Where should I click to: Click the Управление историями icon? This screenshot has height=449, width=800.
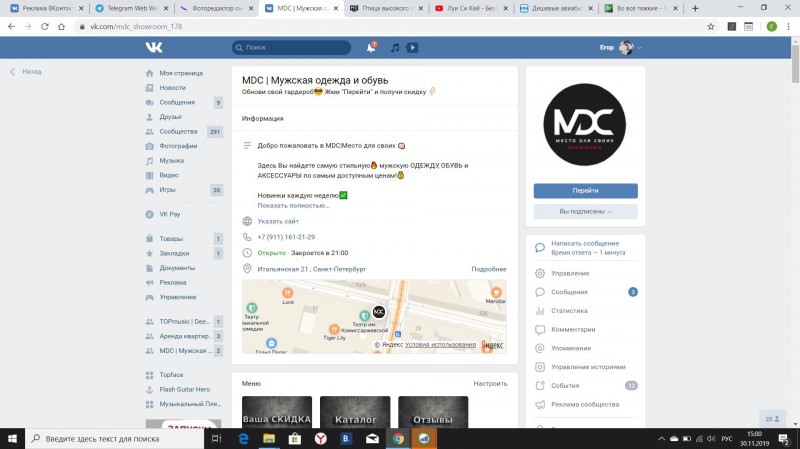tap(540, 367)
